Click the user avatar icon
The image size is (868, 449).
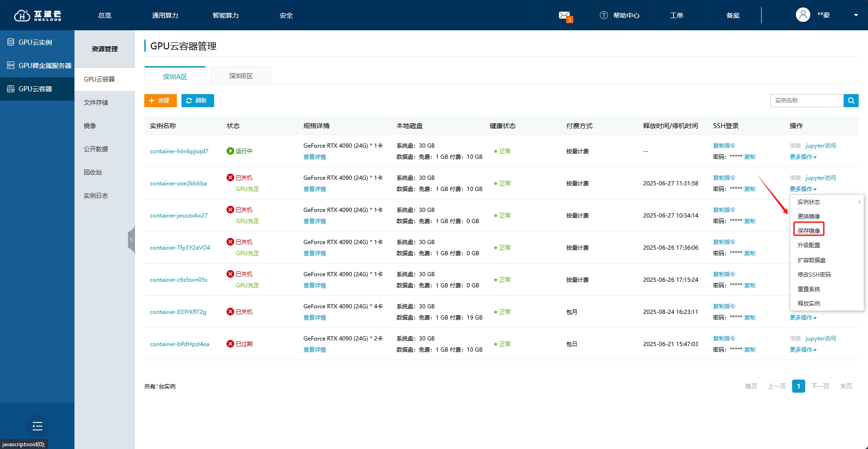pyautogui.click(x=803, y=15)
